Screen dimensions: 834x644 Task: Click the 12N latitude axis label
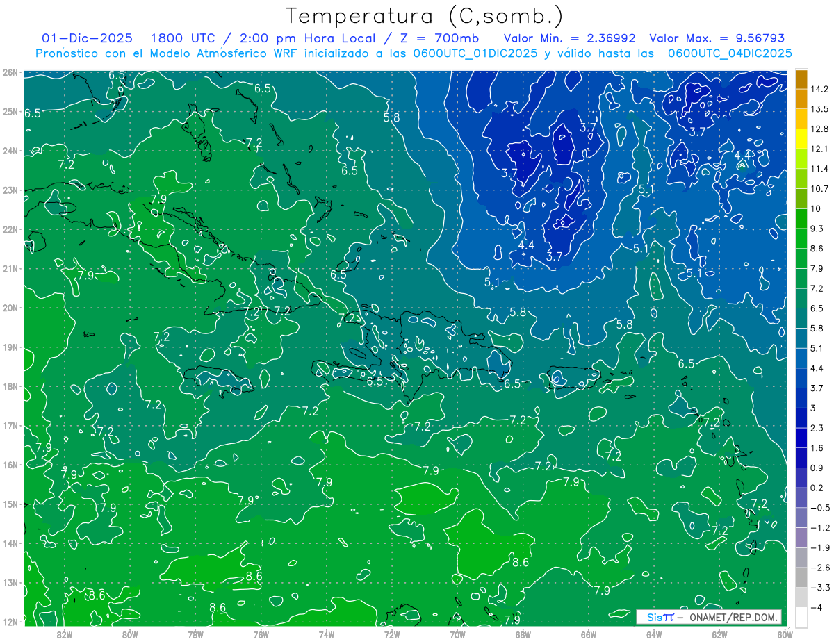tap(10, 622)
